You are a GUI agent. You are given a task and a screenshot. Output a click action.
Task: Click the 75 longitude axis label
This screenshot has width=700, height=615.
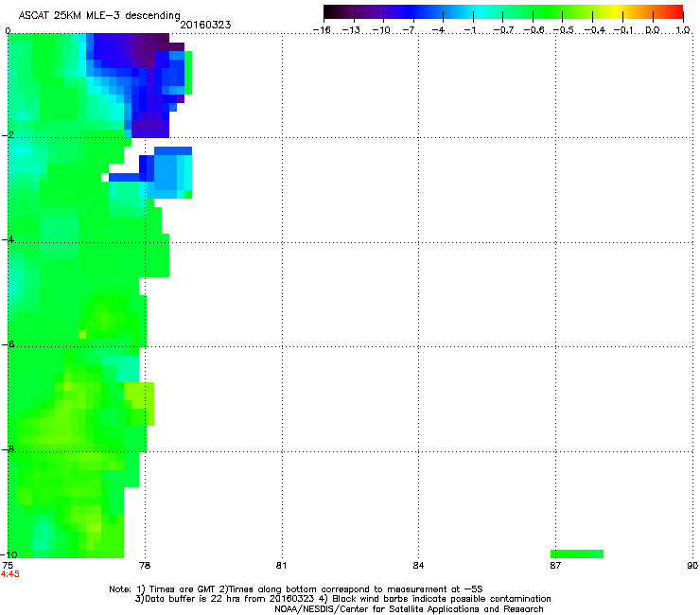[x=8, y=566]
